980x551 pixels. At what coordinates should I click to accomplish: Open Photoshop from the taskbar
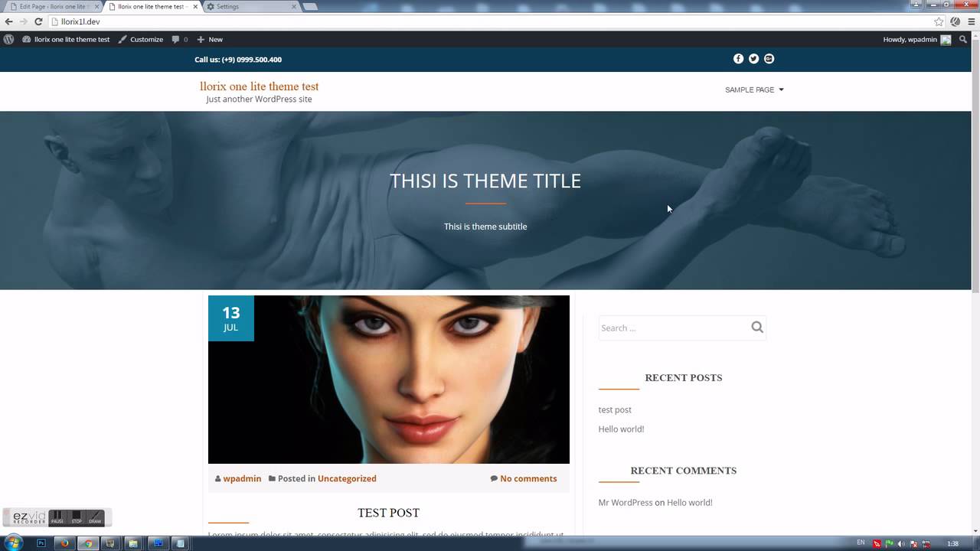[41, 543]
